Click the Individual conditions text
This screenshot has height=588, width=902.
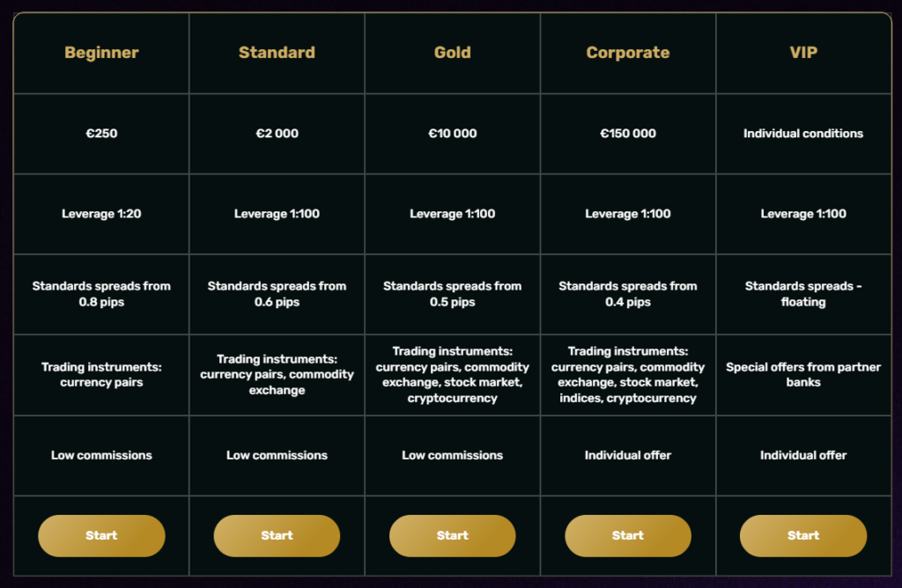(x=803, y=134)
